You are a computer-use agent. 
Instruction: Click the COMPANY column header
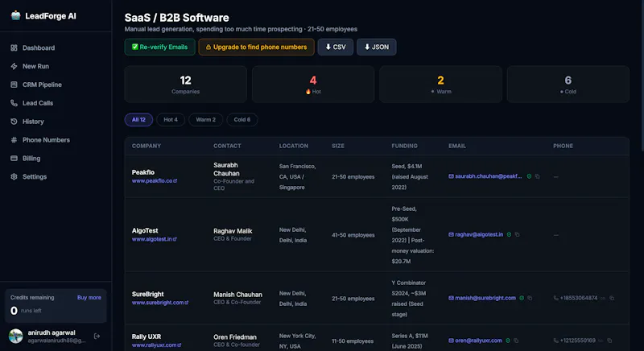pos(147,146)
